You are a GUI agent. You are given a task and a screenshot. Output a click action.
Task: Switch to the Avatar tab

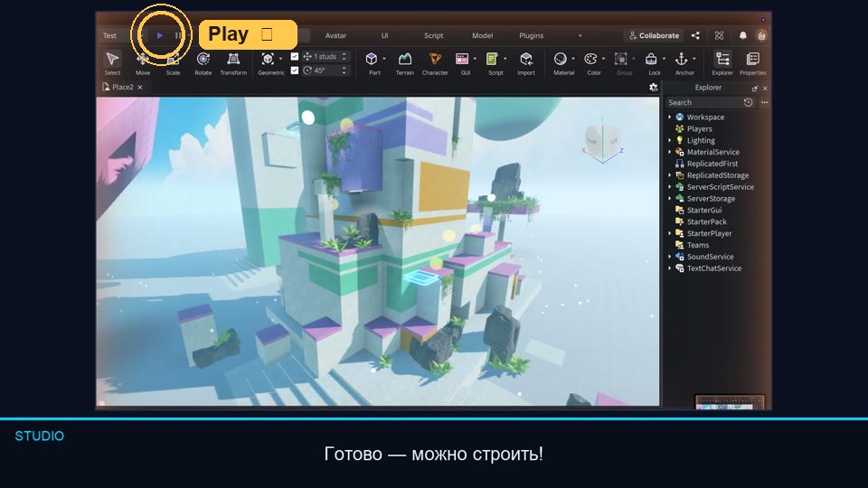tap(335, 35)
